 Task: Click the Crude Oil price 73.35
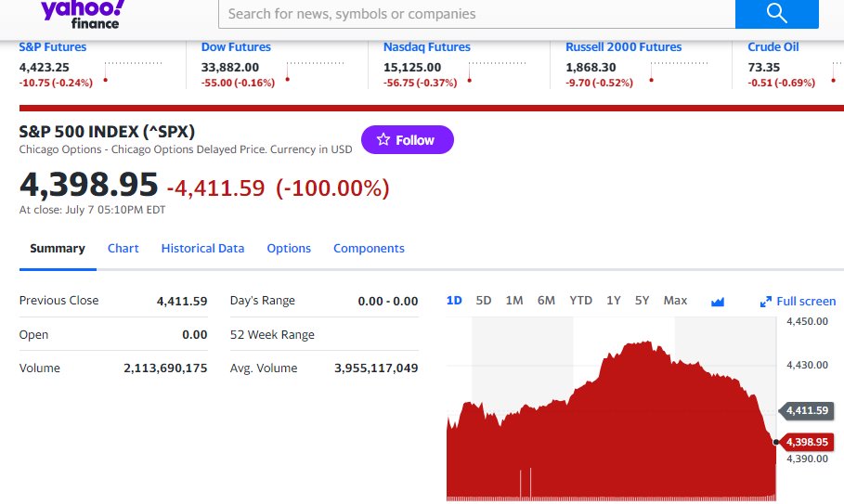(764, 67)
